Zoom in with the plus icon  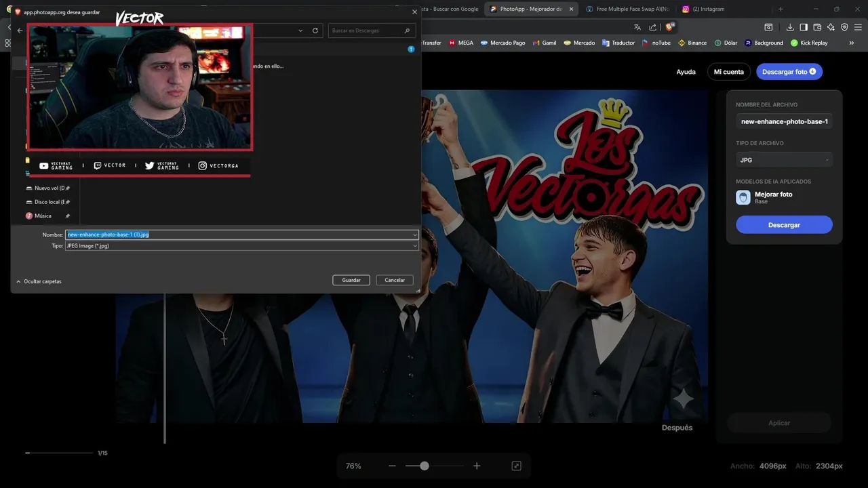[x=477, y=466]
